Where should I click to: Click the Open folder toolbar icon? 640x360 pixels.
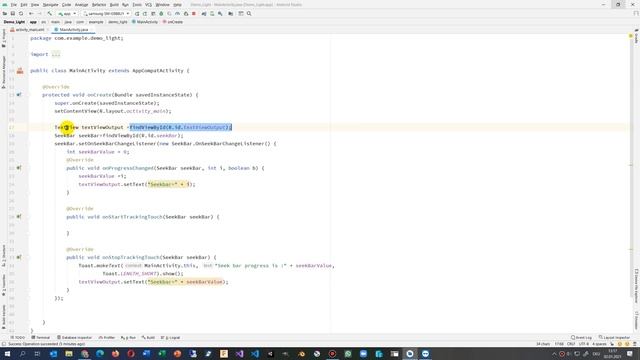(5, 13)
